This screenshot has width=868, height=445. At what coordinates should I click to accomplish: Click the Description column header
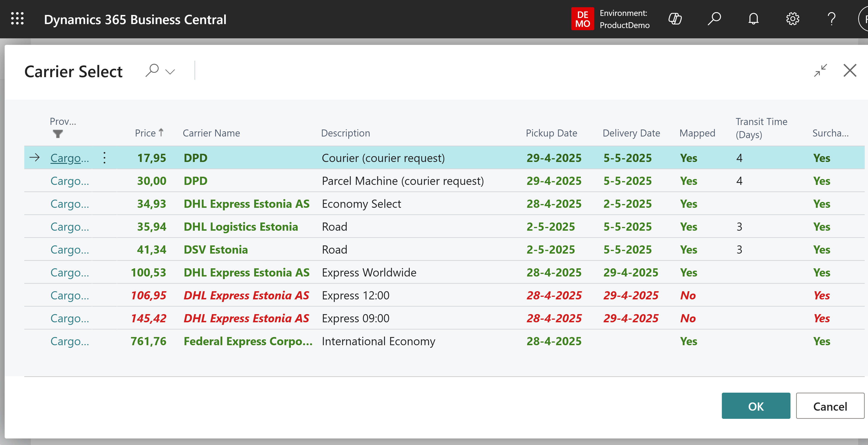tap(345, 133)
